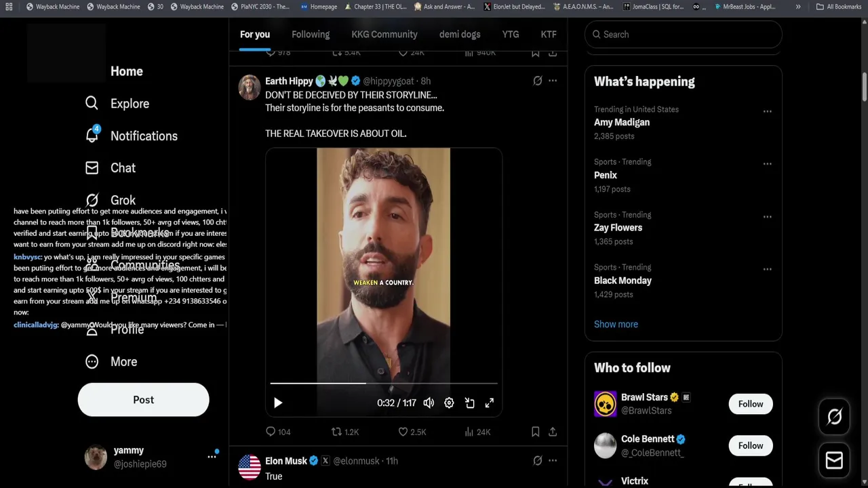
Task: Open options for Zay Flowers trend
Action: (x=767, y=217)
